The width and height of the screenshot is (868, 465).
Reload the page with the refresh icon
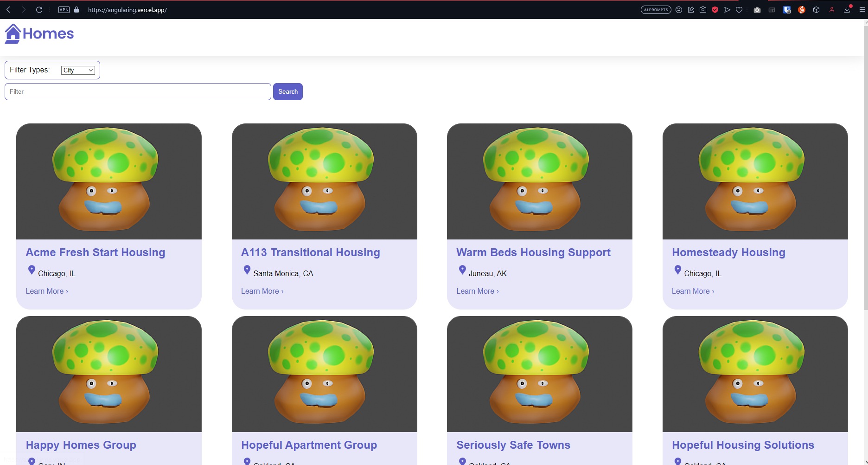[39, 10]
